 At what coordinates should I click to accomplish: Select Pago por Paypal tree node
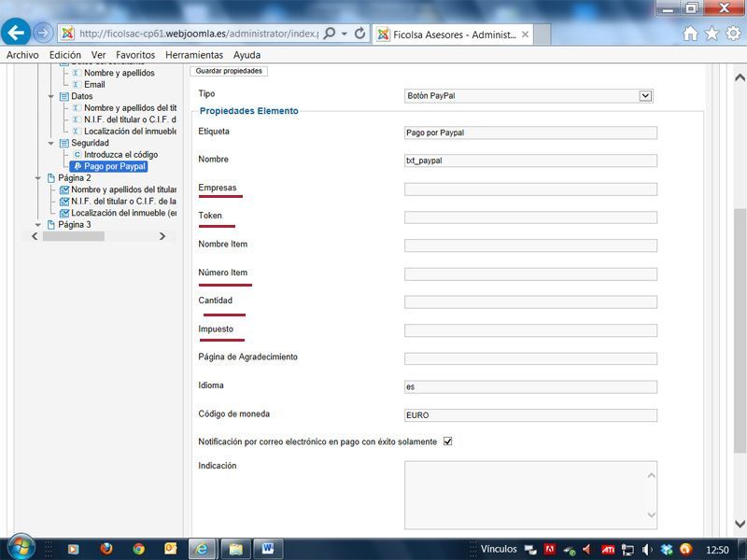click(x=109, y=166)
